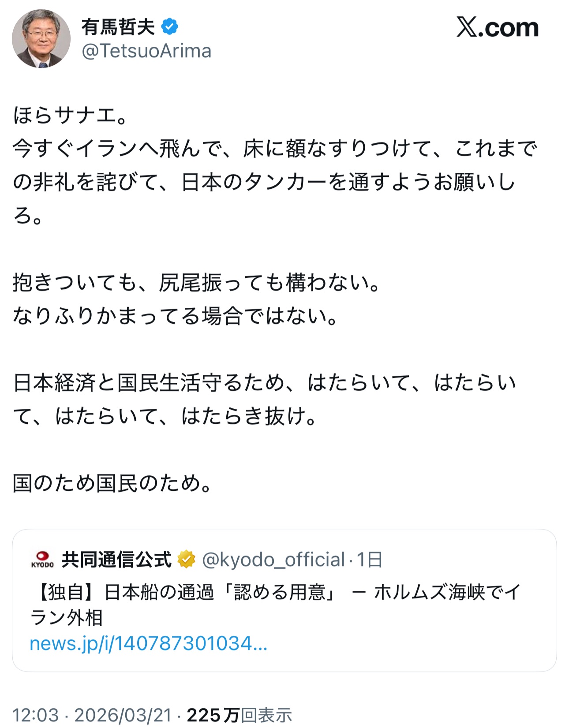Click the quoted post's 1日 timestamp

369,560
